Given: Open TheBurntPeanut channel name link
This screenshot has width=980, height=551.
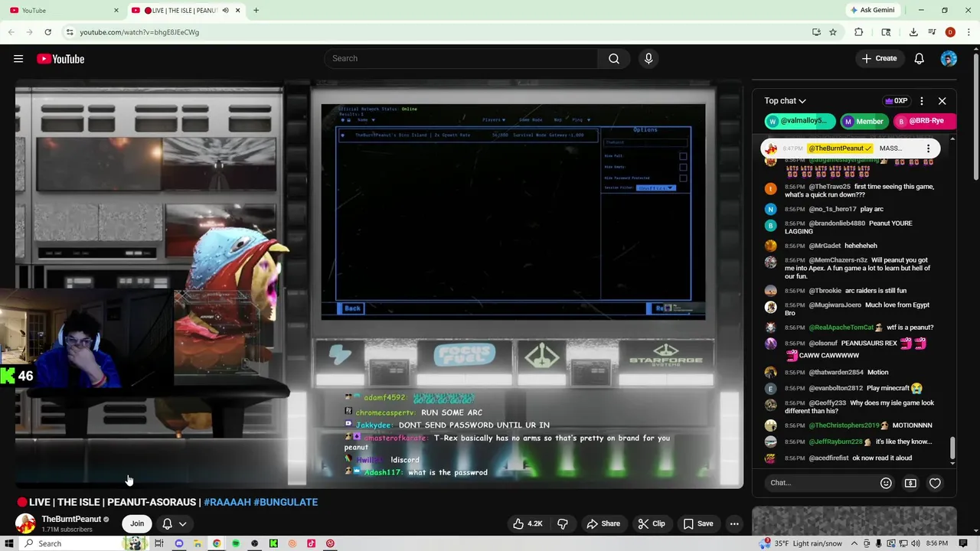Looking at the screenshot, I should coord(71,519).
